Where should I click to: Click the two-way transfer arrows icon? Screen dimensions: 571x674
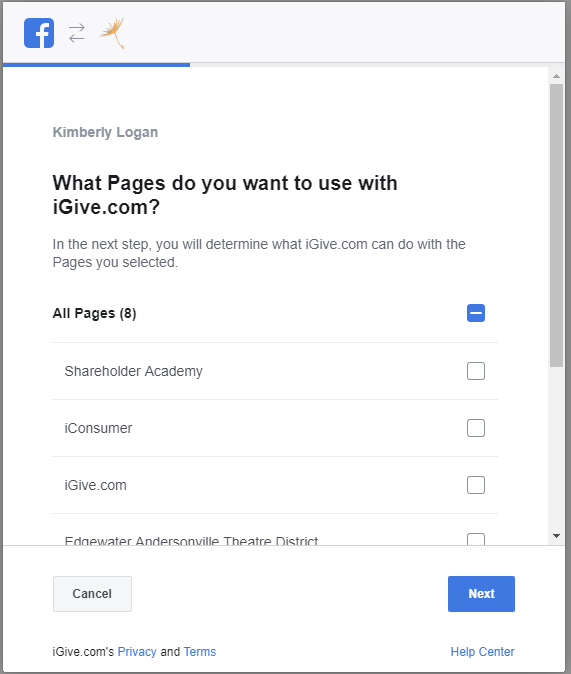tap(77, 33)
